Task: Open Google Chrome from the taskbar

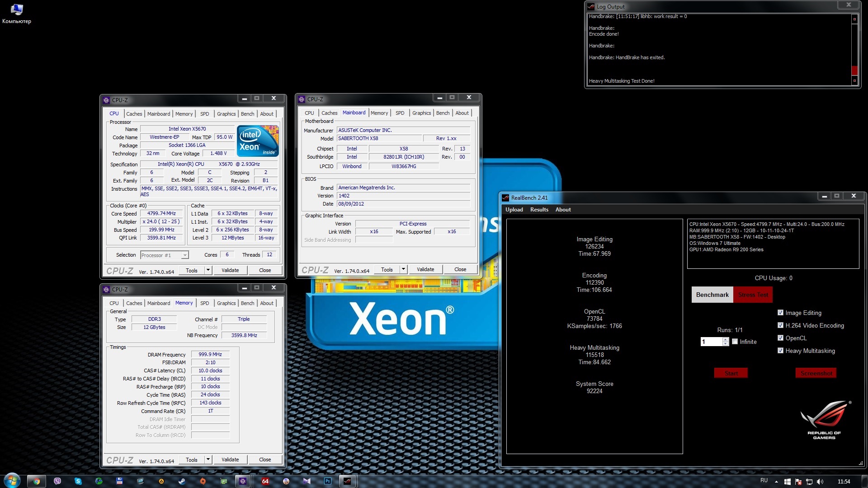Action: (x=37, y=481)
